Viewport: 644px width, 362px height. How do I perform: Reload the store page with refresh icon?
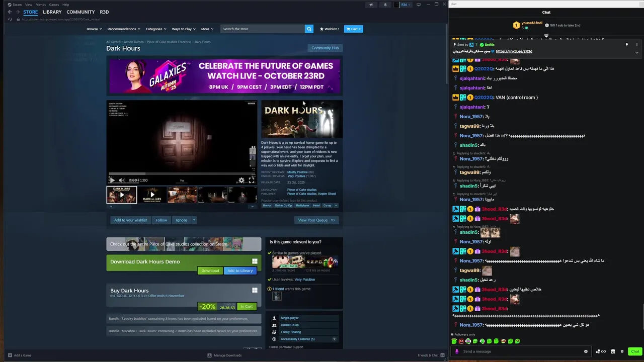click(10, 19)
